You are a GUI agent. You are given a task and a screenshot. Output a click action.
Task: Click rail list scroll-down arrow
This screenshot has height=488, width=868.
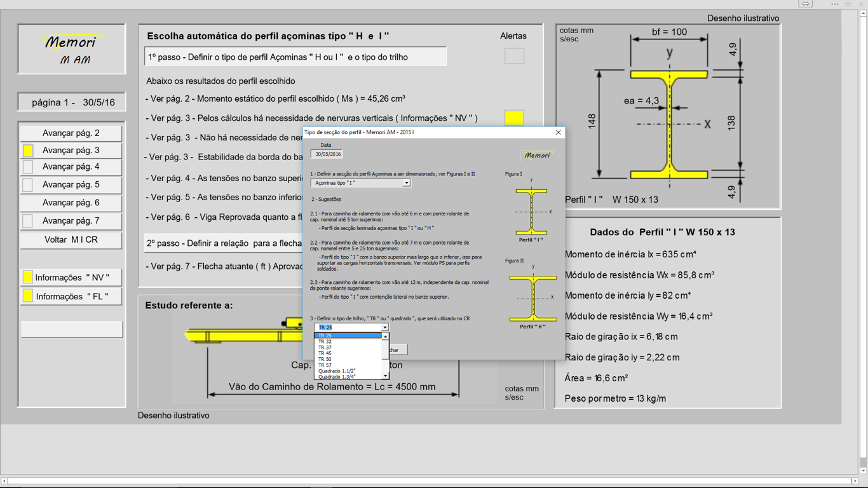[x=385, y=376]
